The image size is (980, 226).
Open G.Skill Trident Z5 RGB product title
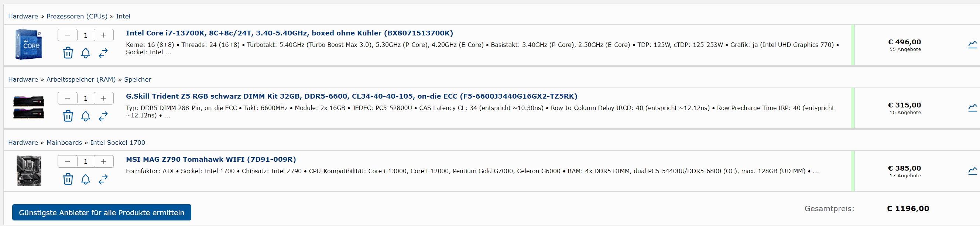[351, 96]
